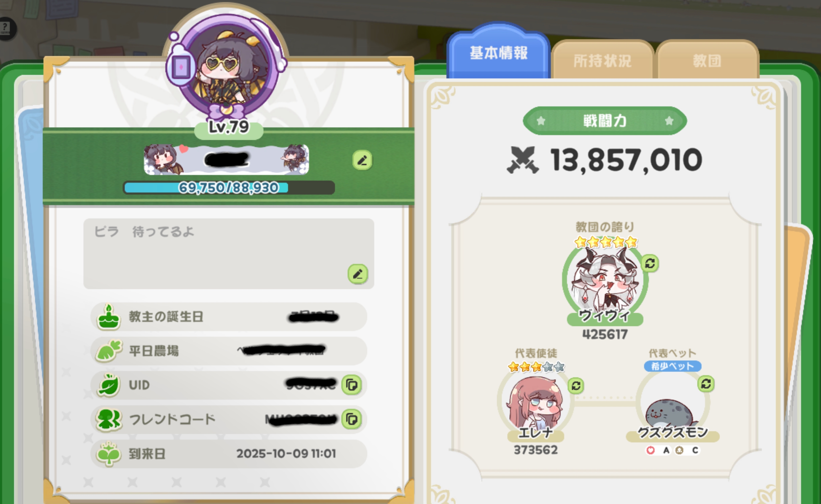The height and width of the screenshot is (504, 821).
Task: Open the help question mark icon
Action: point(6,28)
